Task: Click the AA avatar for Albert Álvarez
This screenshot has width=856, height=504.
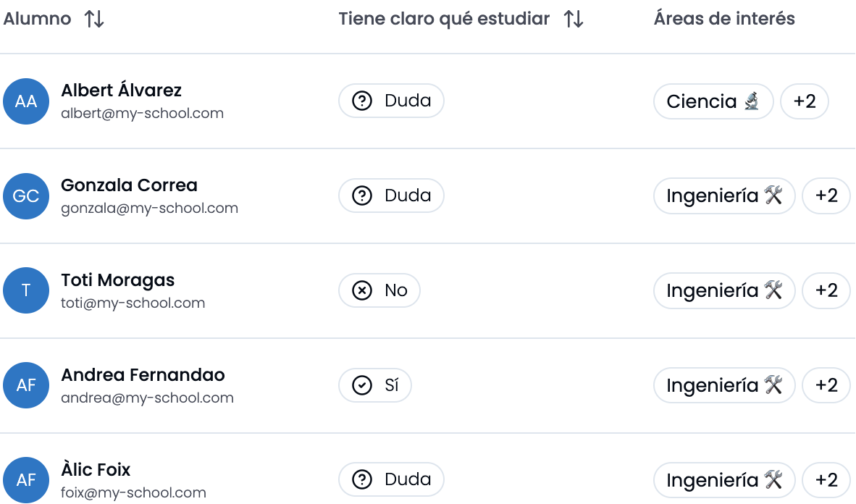Action: tap(26, 101)
